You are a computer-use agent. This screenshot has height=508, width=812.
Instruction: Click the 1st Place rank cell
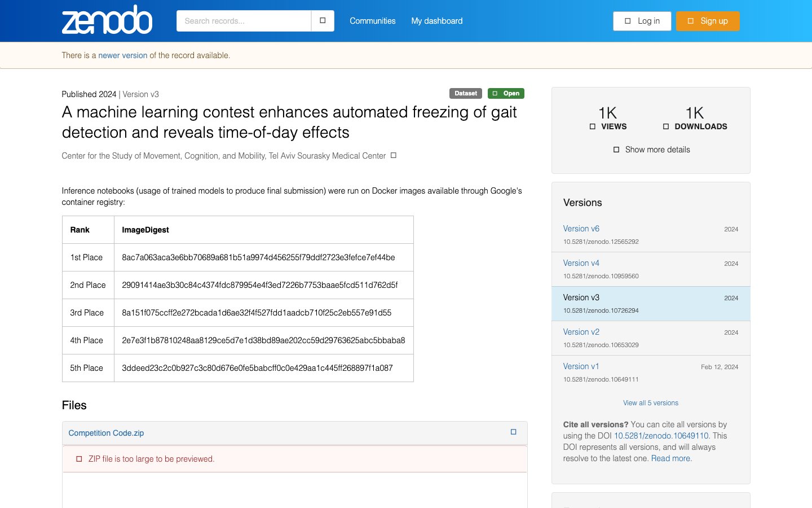pyautogui.click(x=88, y=257)
